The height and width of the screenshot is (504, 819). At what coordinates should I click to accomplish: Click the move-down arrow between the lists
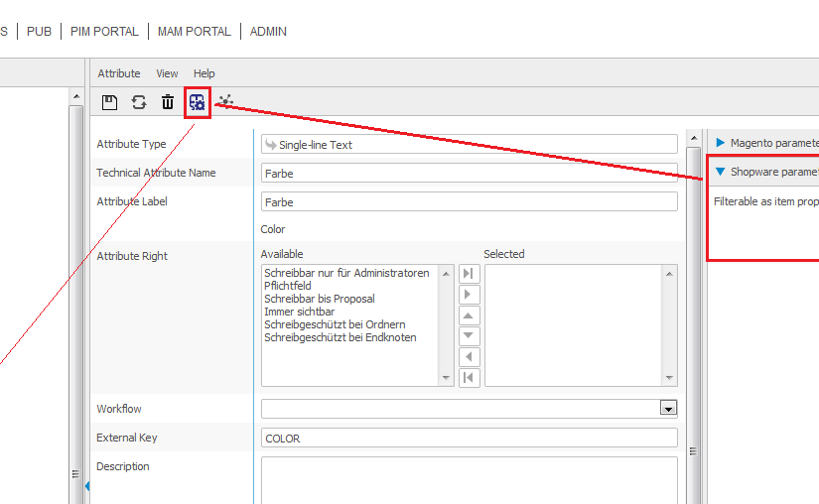[x=470, y=336]
